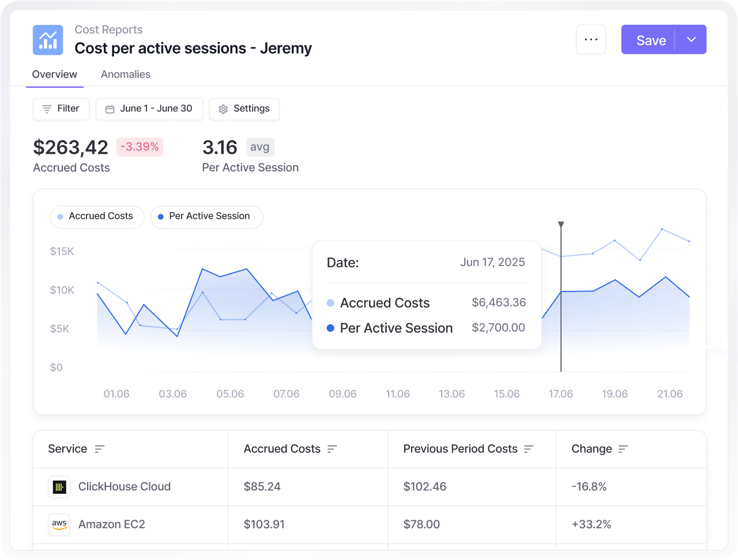The width and height of the screenshot is (738, 560).
Task: Toggle Per Active Session series in legend
Action: [206, 217]
